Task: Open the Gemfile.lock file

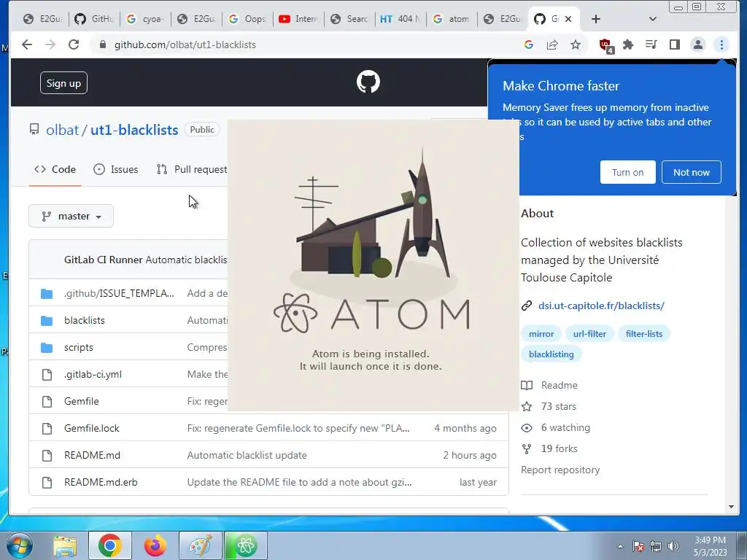Action: [92, 429]
